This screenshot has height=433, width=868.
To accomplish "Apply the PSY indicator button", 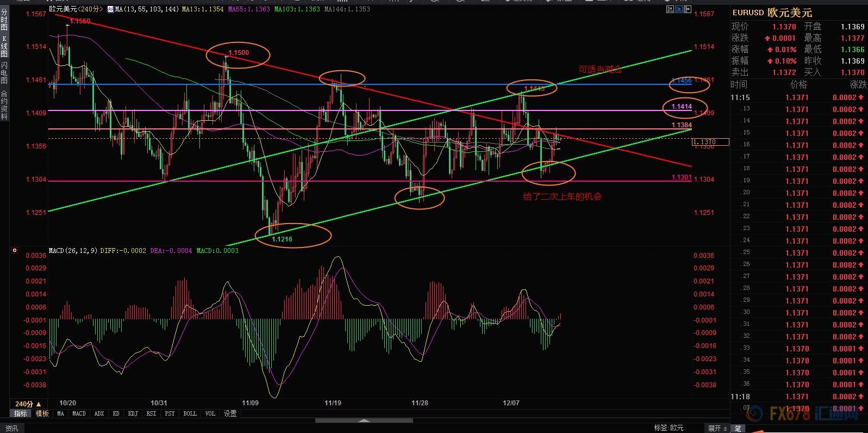I will coord(170,413).
